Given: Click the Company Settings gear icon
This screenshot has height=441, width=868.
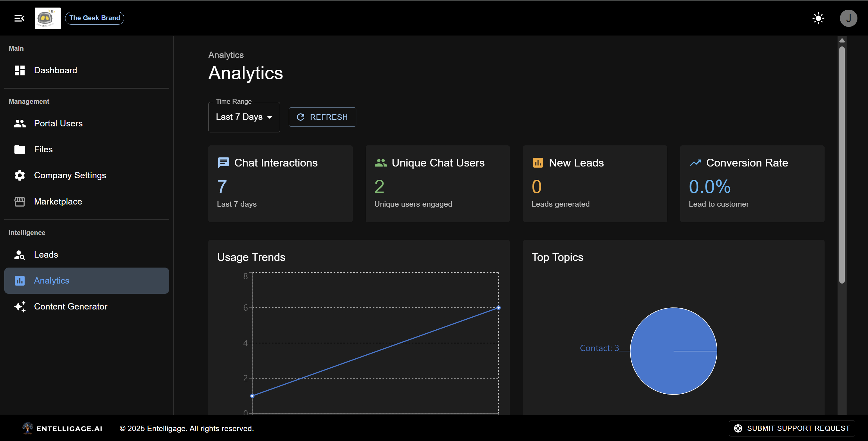Looking at the screenshot, I should [x=20, y=175].
